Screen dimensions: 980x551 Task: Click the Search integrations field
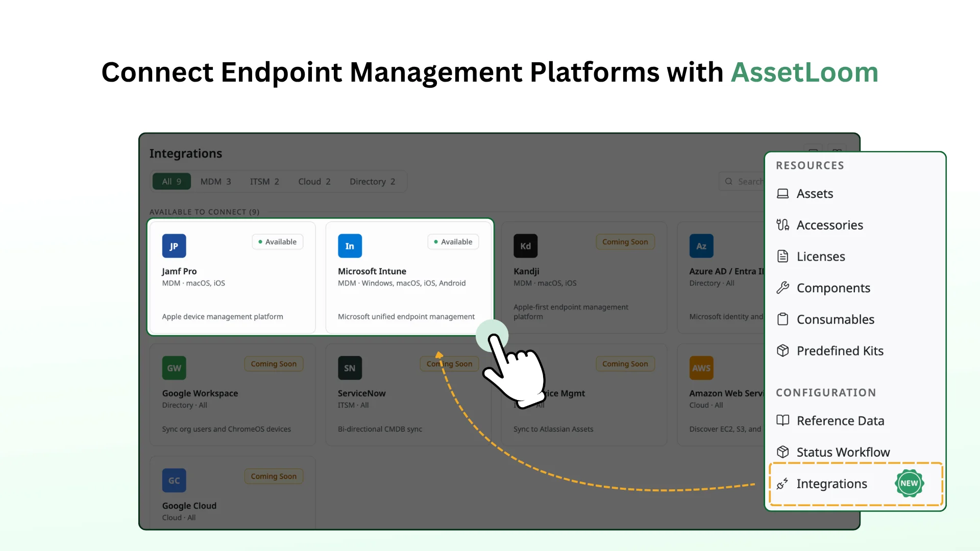pos(741,182)
